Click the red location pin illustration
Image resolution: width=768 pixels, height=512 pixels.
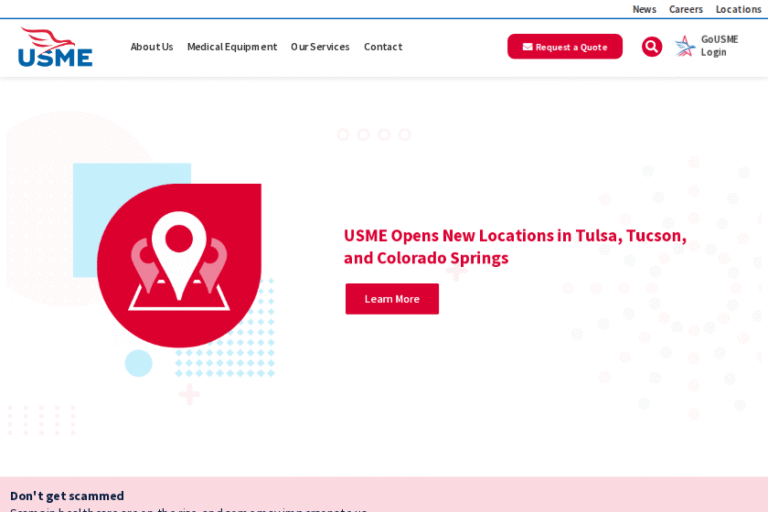pos(179,265)
